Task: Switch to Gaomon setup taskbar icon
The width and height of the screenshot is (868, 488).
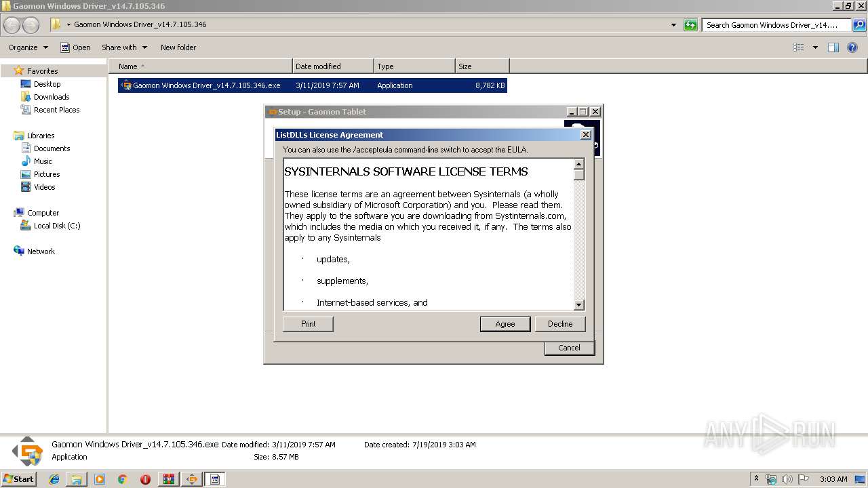Action: 192,479
